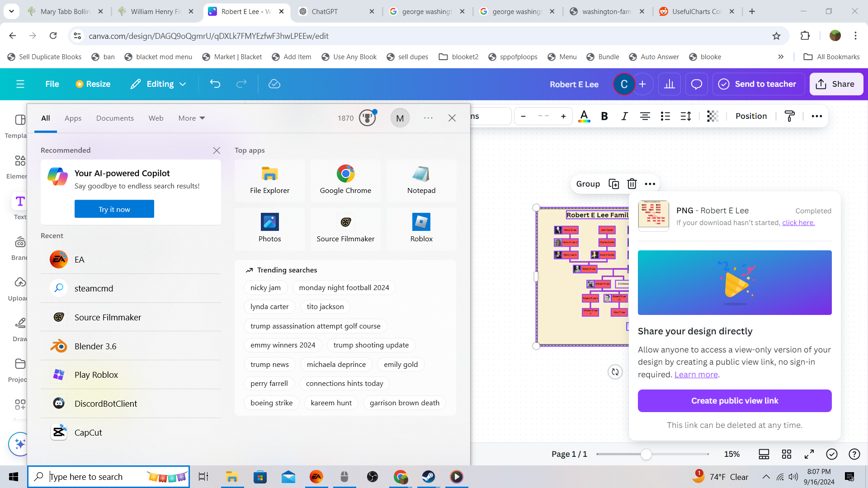Launch Notepad from Top apps
Viewport: 868px width, 488px height.
(421, 180)
